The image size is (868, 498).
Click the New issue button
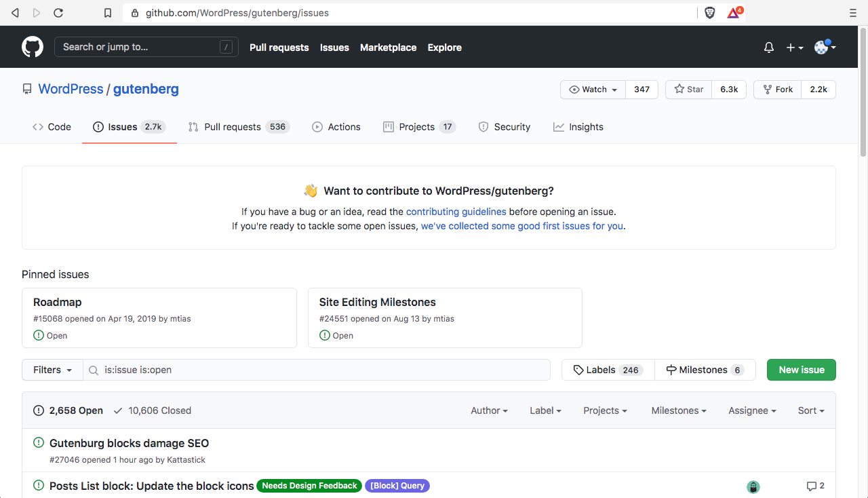click(801, 370)
